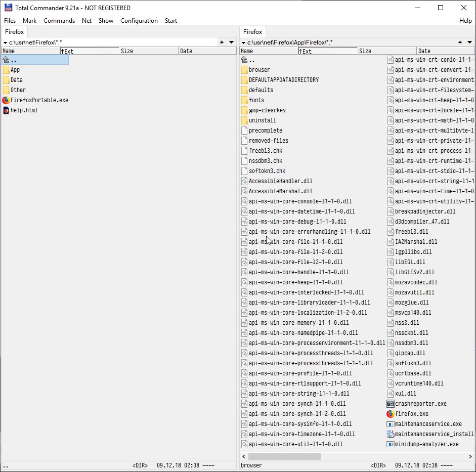Open the right panel directory history dropdown
Viewport: 476px width, 472px height.
(469, 42)
